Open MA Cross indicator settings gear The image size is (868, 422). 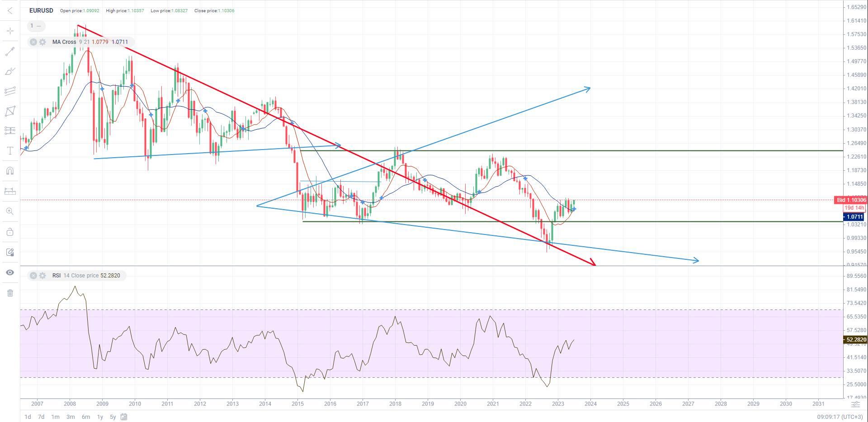pyautogui.click(x=42, y=42)
